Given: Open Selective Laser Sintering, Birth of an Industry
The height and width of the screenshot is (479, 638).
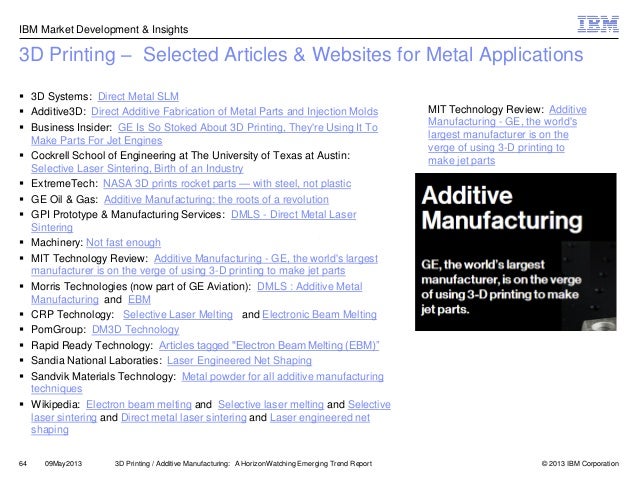Looking at the screenshot, I should click(137, 168).
